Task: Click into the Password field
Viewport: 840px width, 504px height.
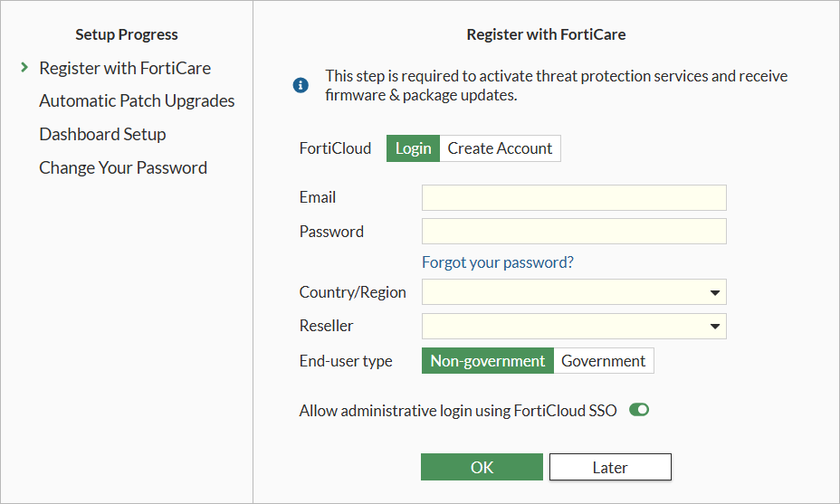Action: 574,231
